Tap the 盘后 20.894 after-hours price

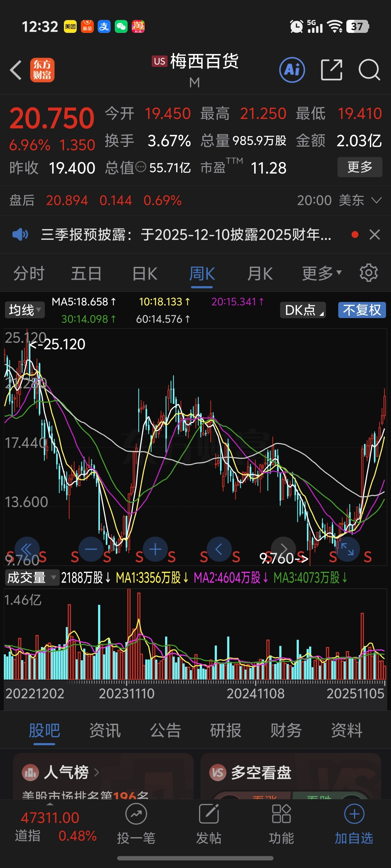[x=67, y=201]
